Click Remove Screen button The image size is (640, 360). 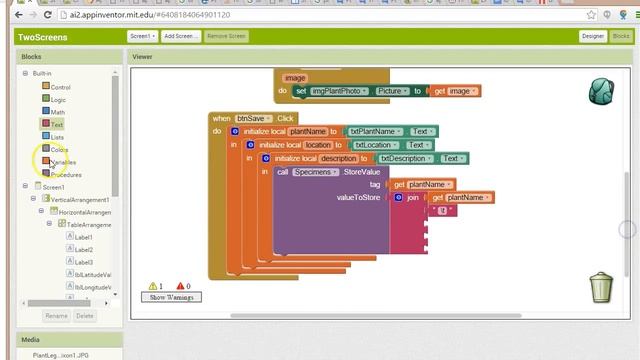coord(226,36)
